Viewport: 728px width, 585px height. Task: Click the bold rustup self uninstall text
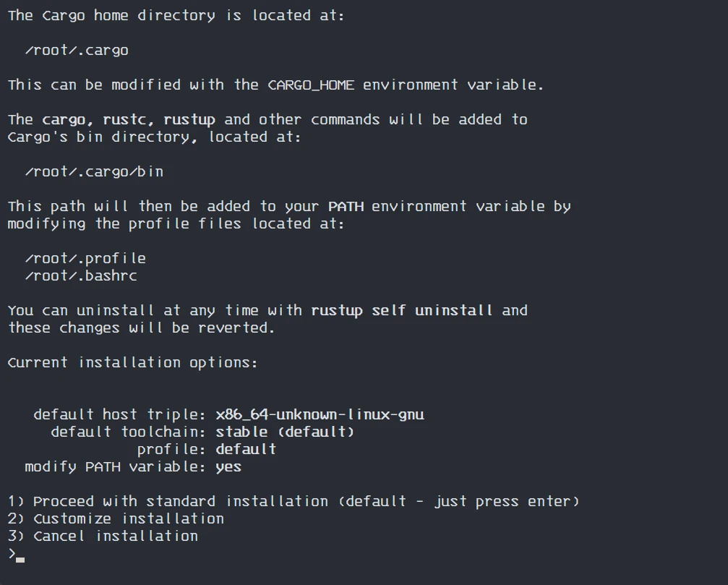pos(402,311)
